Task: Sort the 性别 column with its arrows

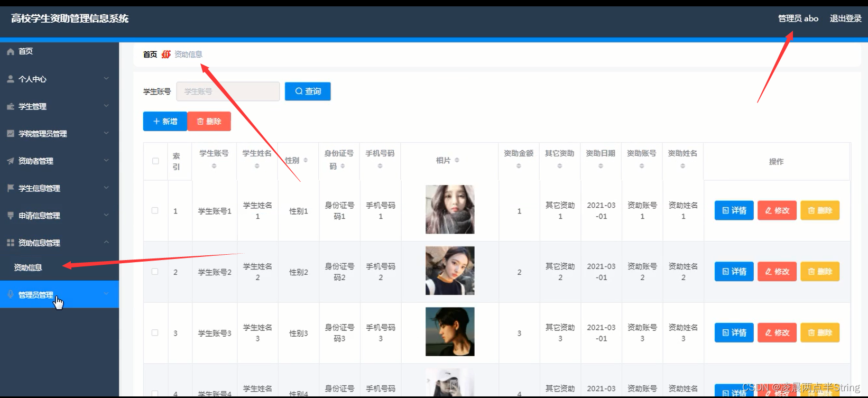Action: pos(306,160)
